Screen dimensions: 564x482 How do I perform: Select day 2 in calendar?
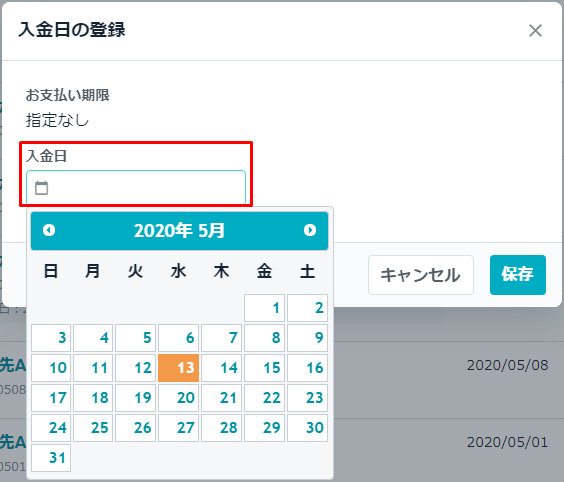tap(307, 308)
